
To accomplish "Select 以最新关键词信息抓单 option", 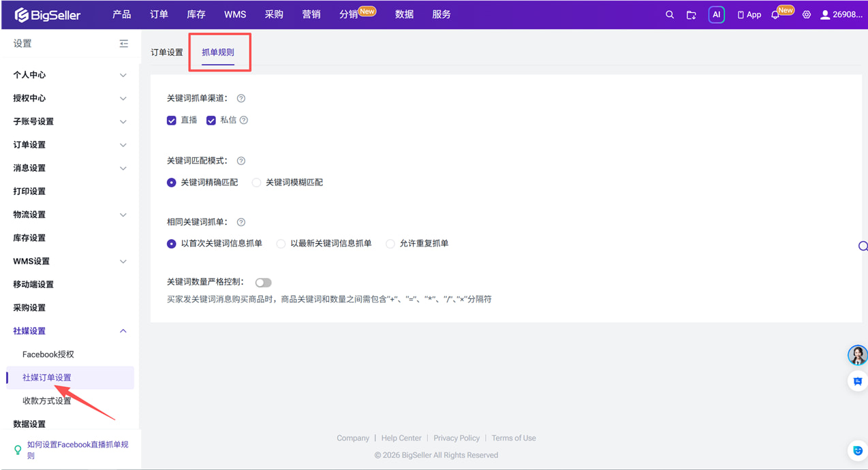I will click(281, 244).
